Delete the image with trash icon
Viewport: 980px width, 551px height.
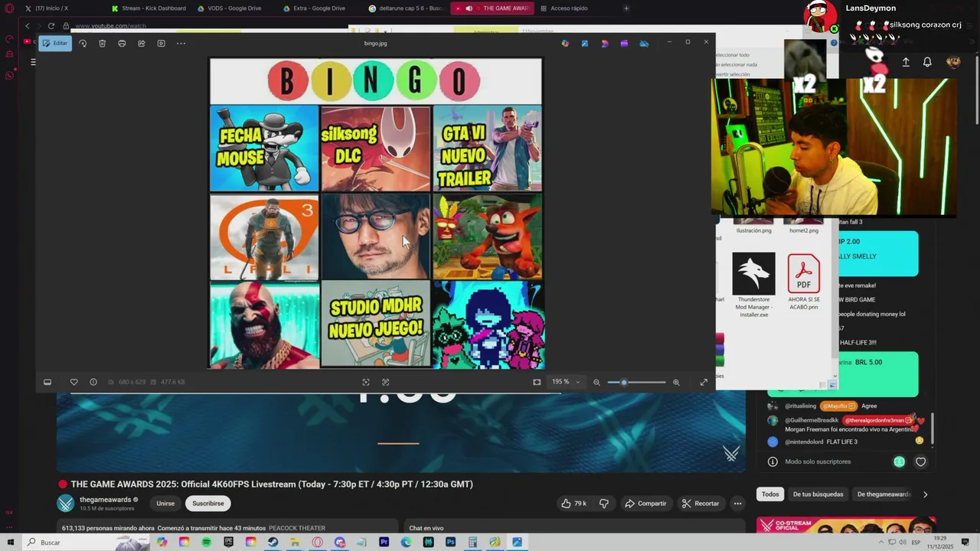pyautogui.click(x=102, y=44)
